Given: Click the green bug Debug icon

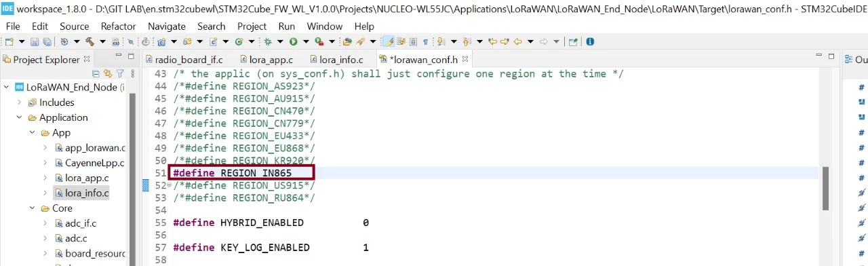Looking at the screenshot, I should 268,41.
